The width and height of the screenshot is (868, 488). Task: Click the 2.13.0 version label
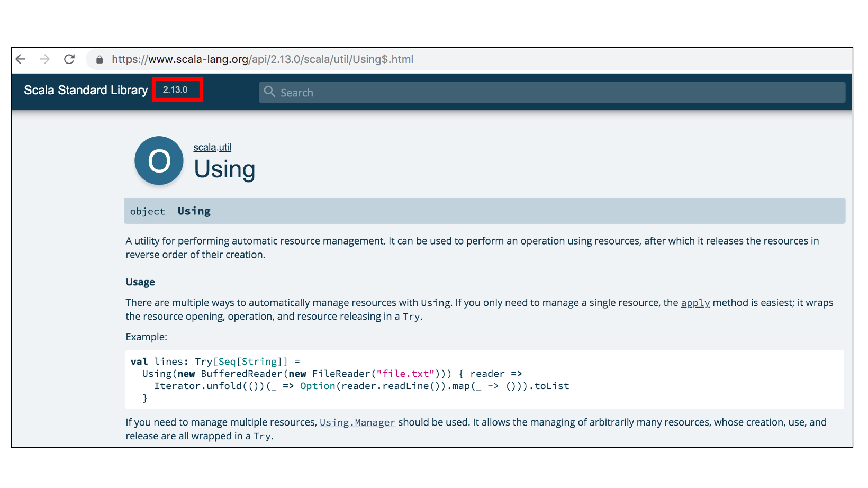tap(175, 90)
